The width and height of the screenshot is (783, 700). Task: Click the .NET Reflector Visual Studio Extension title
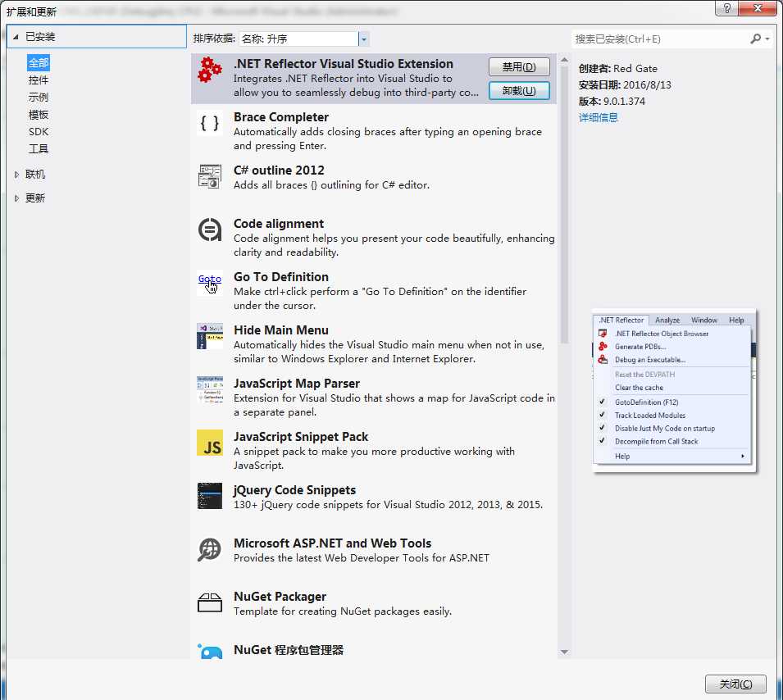[344, 64]
